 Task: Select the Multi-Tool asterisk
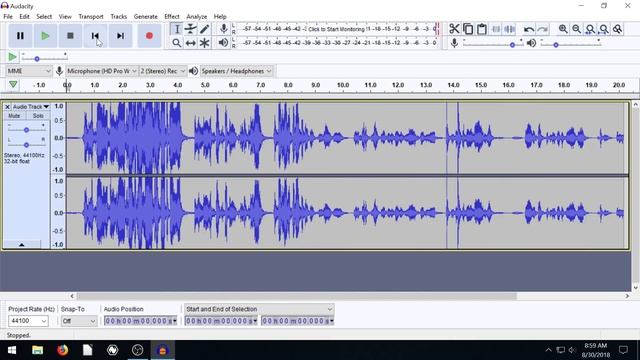204,43
